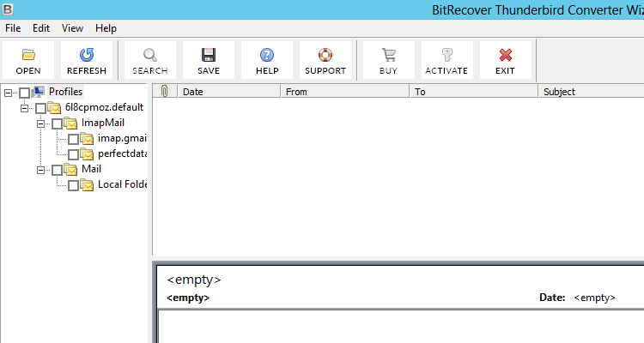This screenshot has width=644, height=343.
Task: Open the File menu
Action: coord(13,28)
